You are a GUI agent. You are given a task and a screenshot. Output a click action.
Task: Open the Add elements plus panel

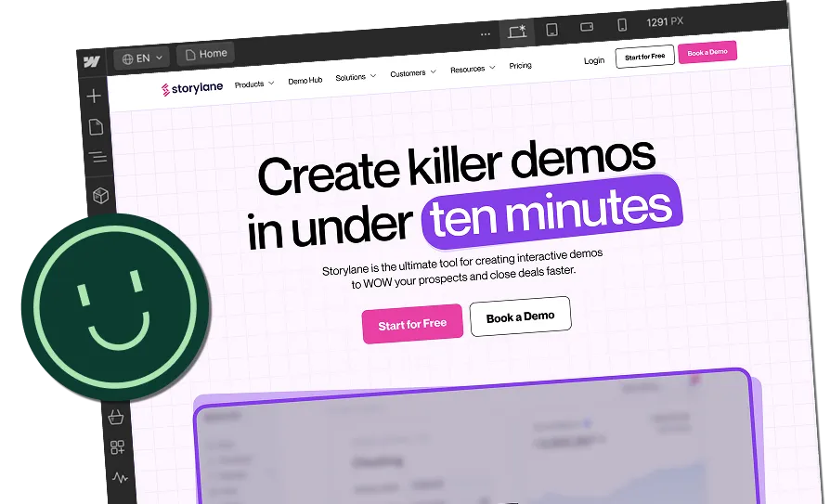pos(94,96)
